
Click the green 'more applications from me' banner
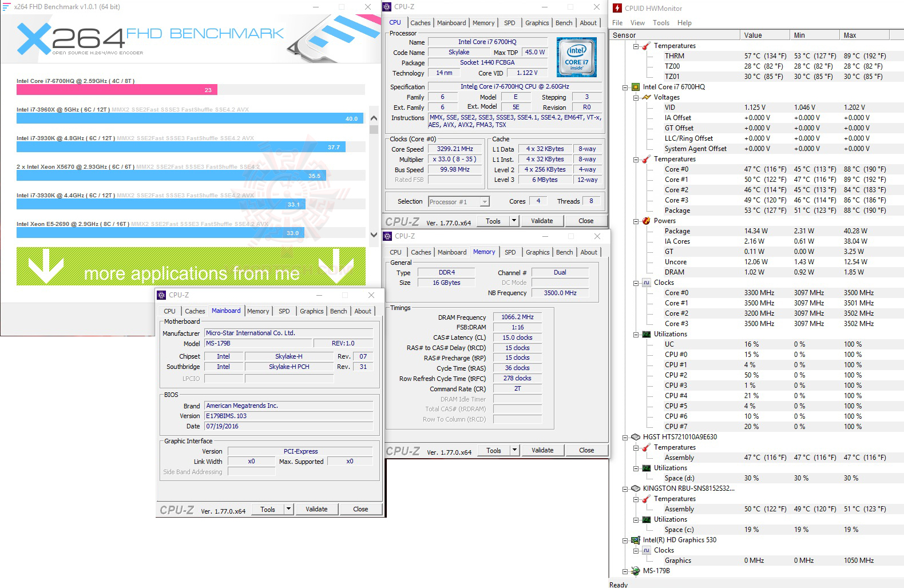[191, 267]
